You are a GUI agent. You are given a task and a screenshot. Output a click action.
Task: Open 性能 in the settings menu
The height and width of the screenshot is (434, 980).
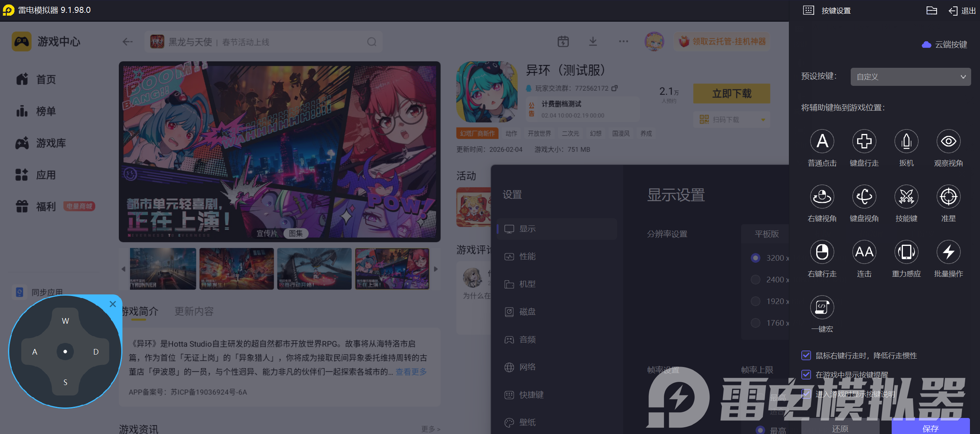[x=527, y=256]
